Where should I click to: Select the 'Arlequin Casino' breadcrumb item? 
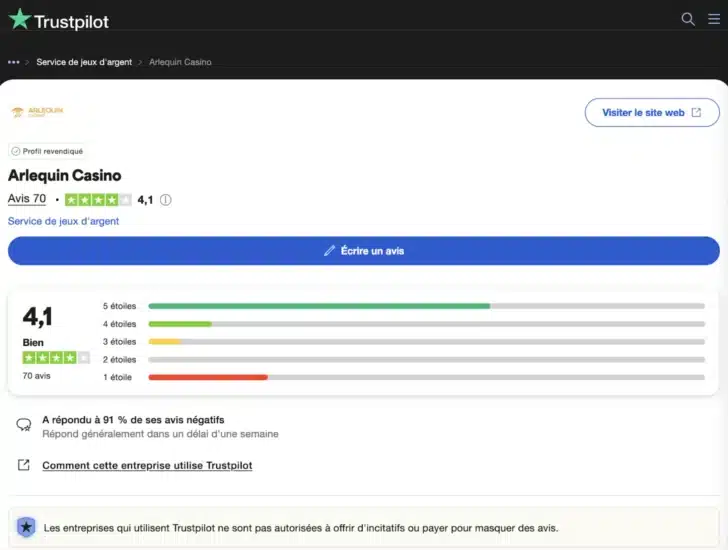point(180,62)
